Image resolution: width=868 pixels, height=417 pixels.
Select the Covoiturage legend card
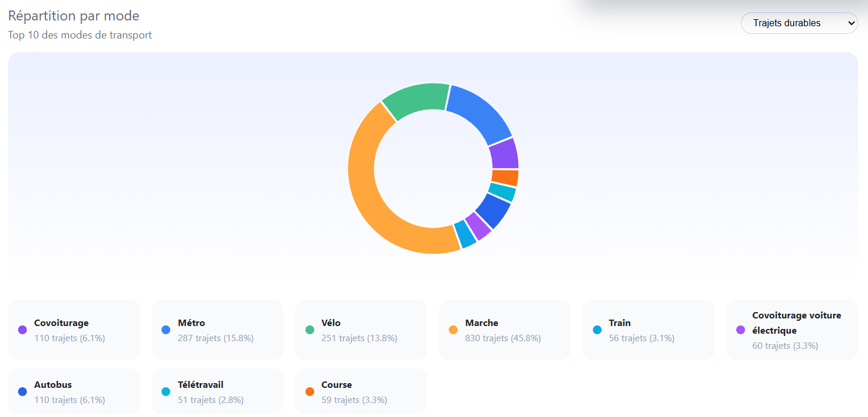click(x=74, y=330)
